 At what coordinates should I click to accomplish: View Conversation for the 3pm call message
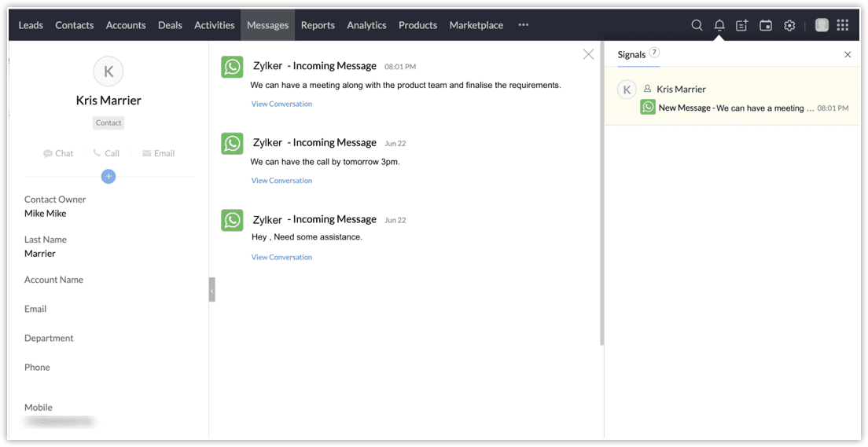pos(281,181)
